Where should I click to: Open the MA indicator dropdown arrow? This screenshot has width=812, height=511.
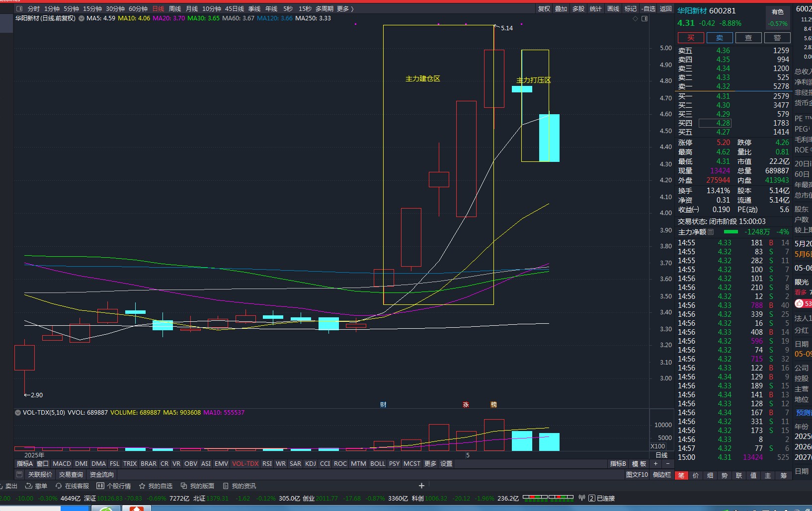point(81,18)
